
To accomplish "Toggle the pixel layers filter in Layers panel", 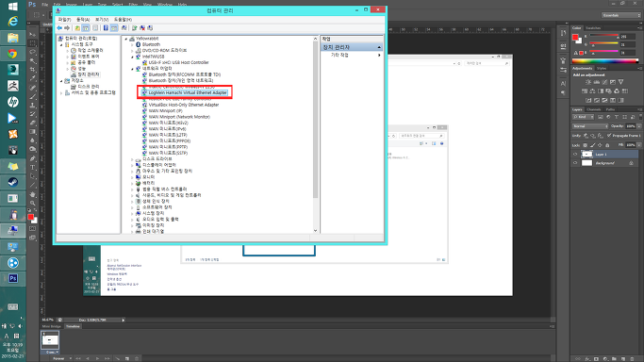I will [x=601, y=117].
